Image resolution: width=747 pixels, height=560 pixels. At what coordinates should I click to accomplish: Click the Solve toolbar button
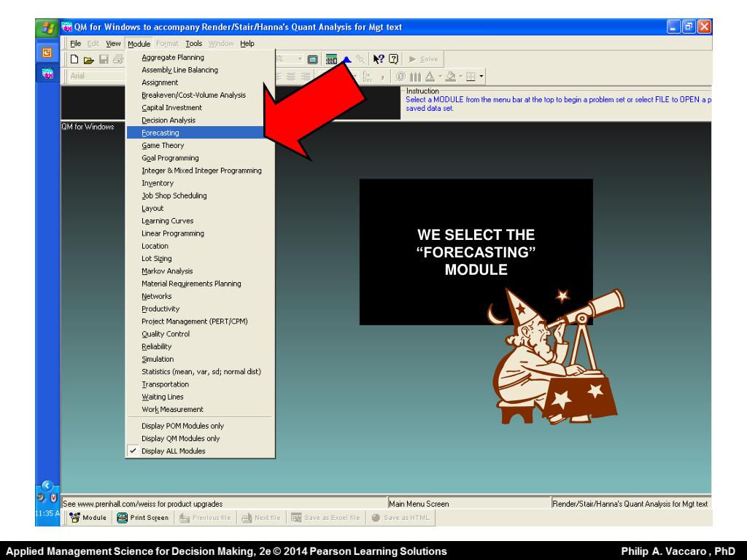pos(424,59)
